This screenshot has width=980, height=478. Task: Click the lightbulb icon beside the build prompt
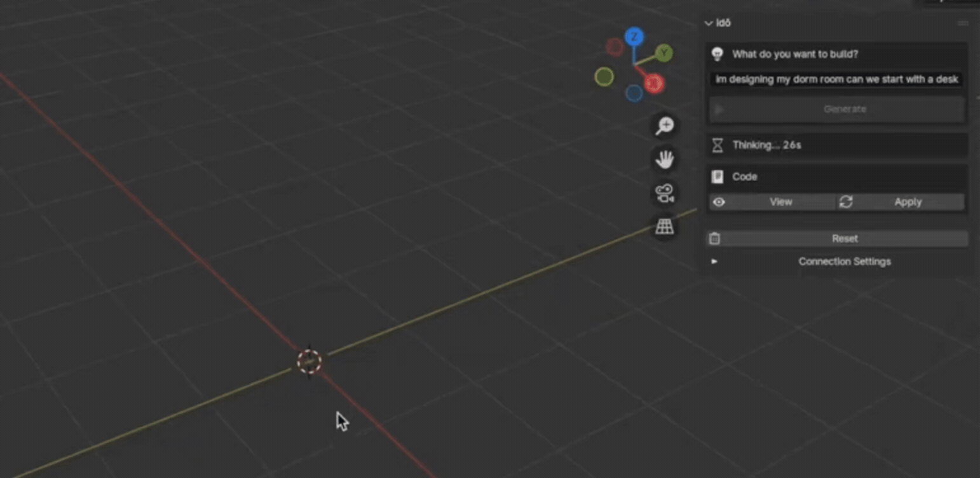click(x=718, y=54)
